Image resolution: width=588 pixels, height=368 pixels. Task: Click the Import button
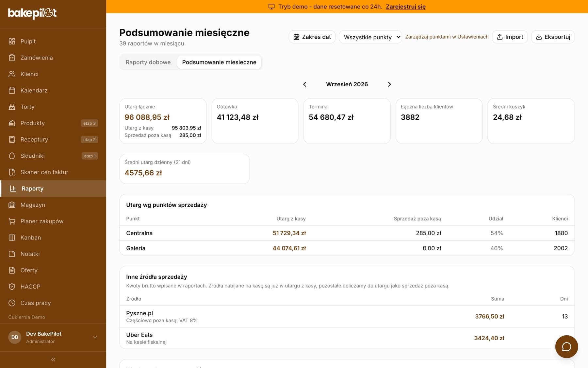(510, 37)
